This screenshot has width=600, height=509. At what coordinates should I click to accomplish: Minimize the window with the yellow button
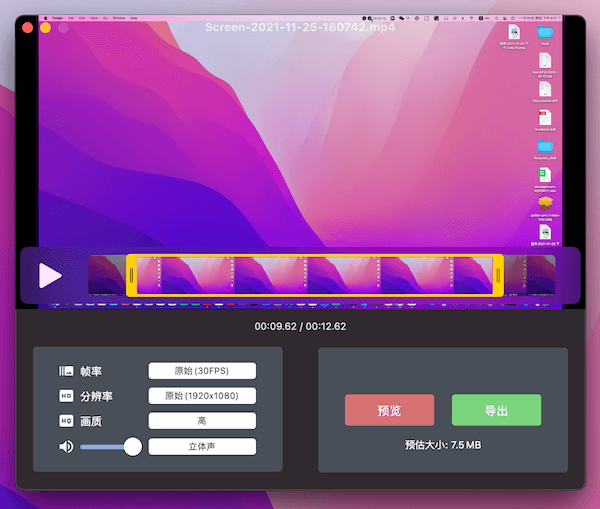point(44,28)
